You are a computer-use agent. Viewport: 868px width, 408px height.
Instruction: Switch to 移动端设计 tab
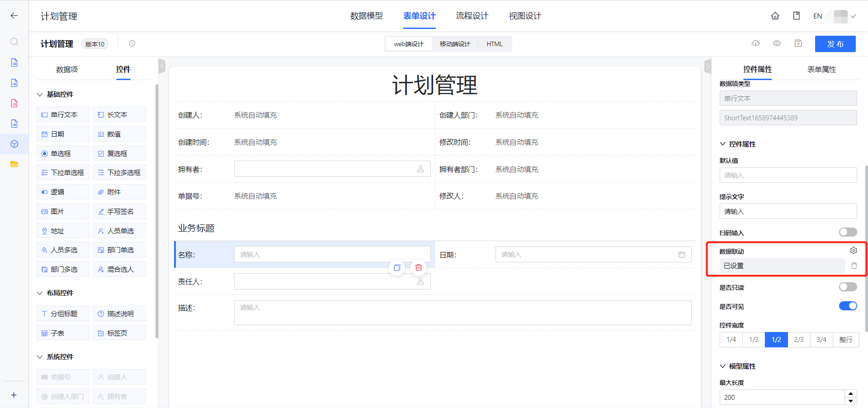point(455,44)
